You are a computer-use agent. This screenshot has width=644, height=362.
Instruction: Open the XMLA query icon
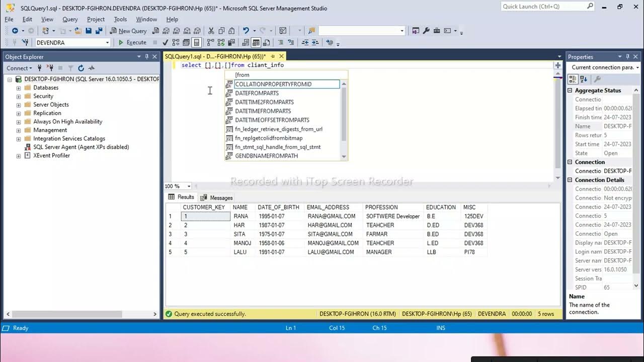click(x=187, y=31)
